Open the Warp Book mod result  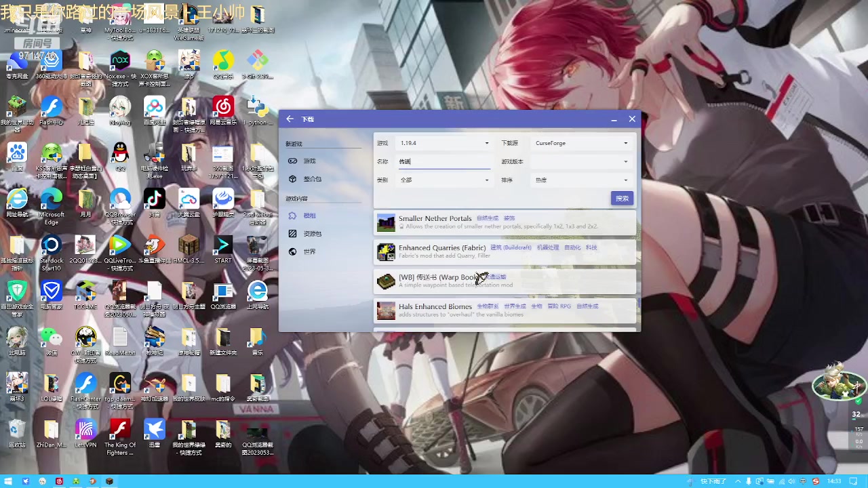pos(506,281)
